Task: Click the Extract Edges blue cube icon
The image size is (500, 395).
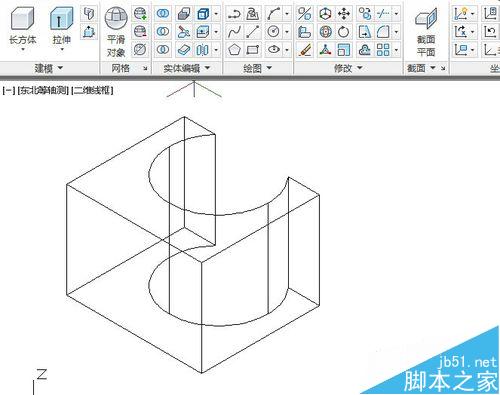Action: pos(203,14)
